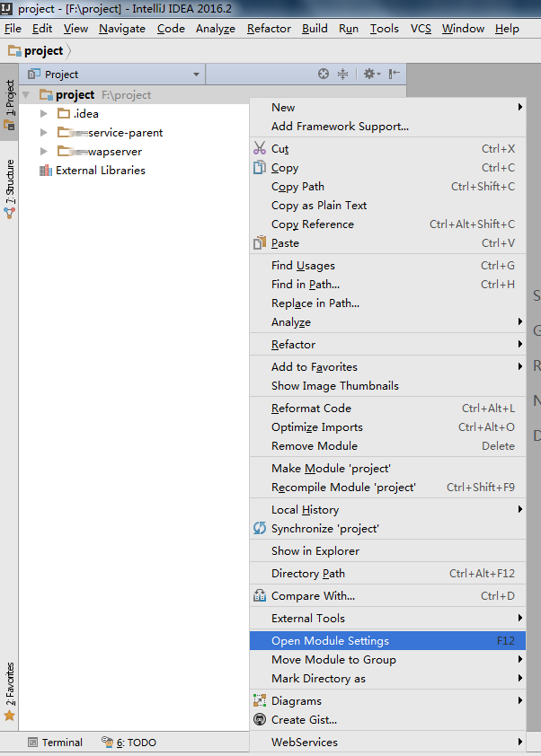Click the Structure tool window icon
This screenshot has height=756, width=541.
(9, 213)
